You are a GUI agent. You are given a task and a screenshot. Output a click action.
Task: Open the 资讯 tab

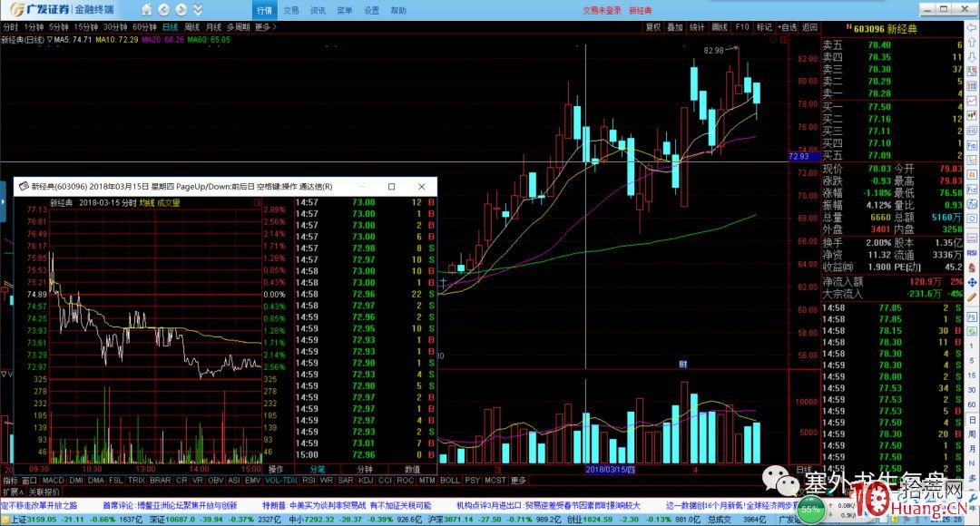click(x=318, y=10)
